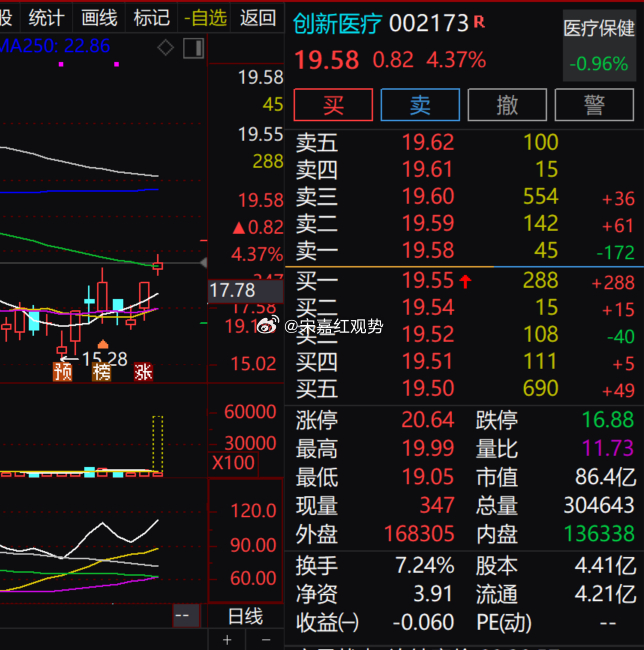The image size is (644, 650).
Task: Open the 统计 toolbar menu
Action: pos(46,18)
